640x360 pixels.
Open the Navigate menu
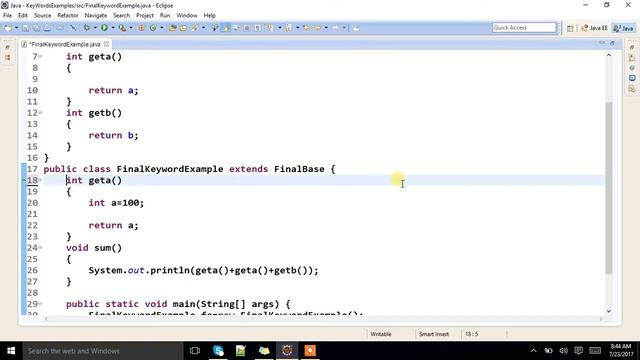pyautogui.click(x=96, y=15)
